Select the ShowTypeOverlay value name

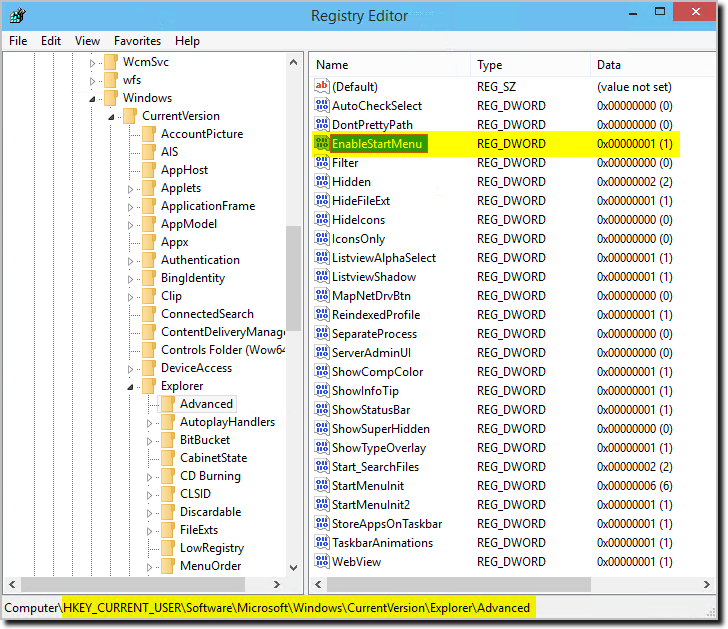click(379, 447)
